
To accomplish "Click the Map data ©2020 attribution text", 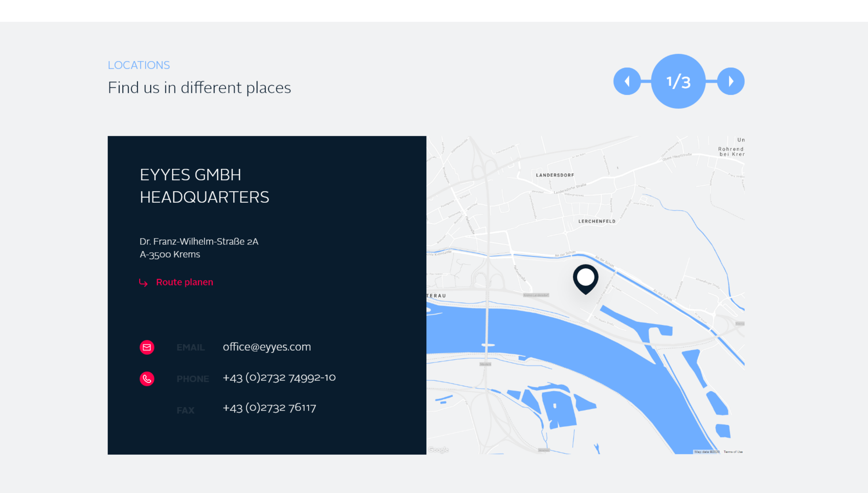I will pos(707,452).
